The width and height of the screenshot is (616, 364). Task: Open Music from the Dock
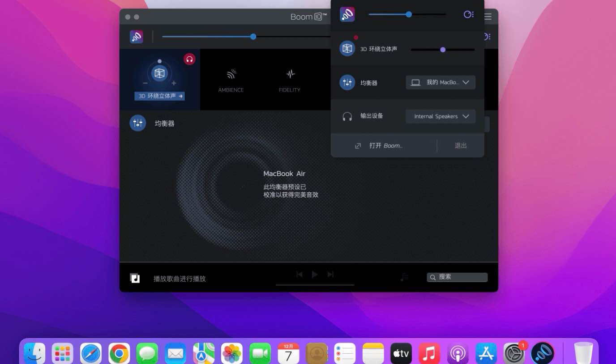point(429,354)
